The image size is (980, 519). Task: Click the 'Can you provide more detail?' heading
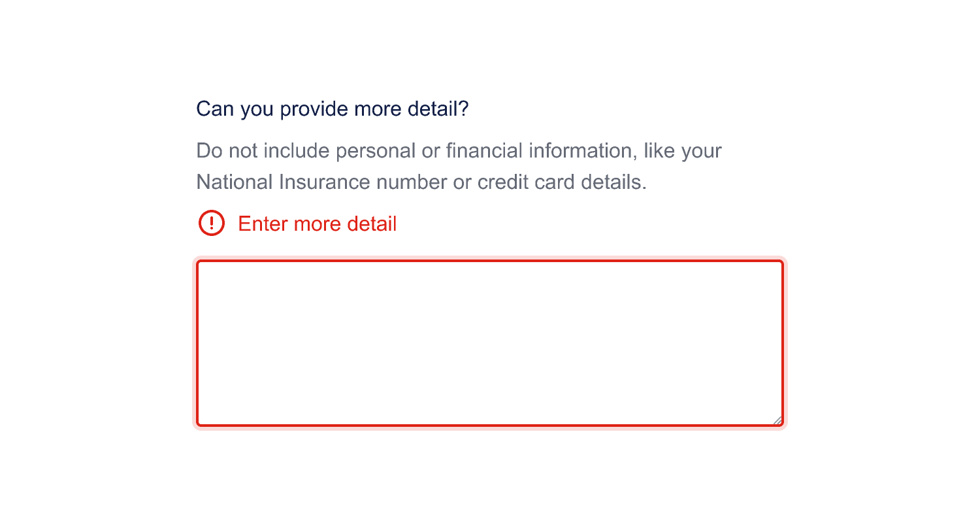[x=332, y=109]
